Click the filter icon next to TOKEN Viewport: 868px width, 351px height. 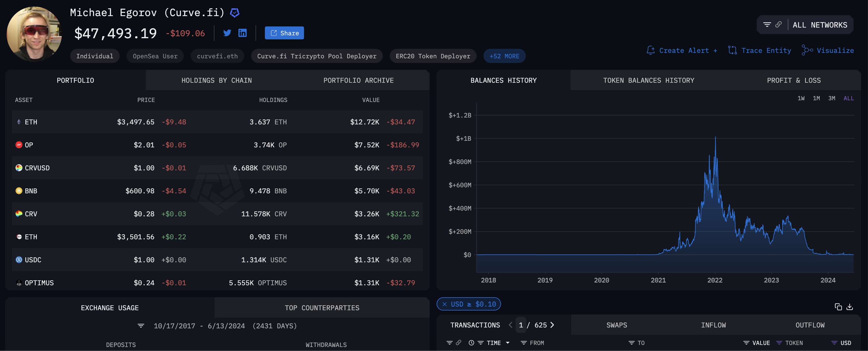pyautogui.click(x=779, y=343)
